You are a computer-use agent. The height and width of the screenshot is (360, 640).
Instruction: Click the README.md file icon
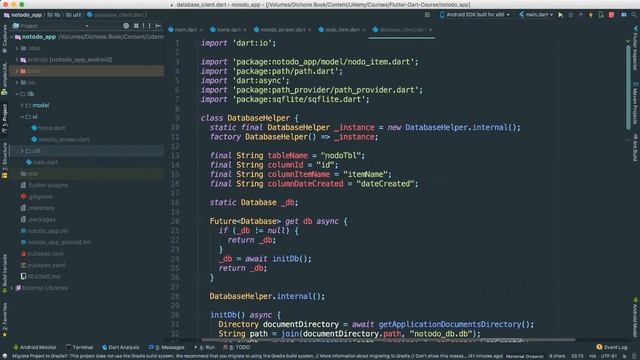(x=23, y=276)
